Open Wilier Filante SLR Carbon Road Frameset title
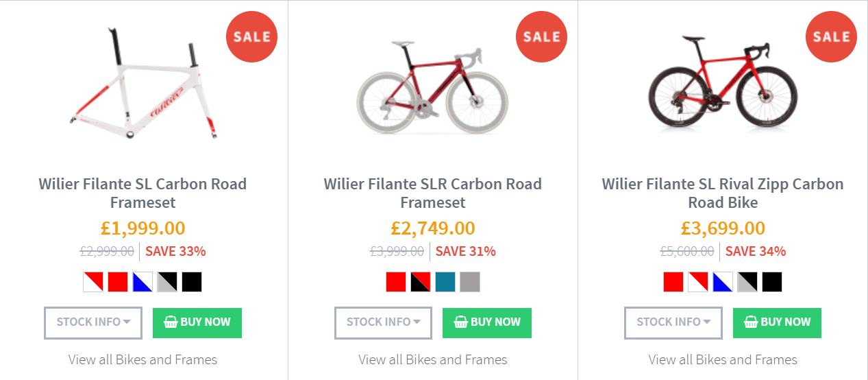This screenshot has height=380, width=868. tap(433, 193)
